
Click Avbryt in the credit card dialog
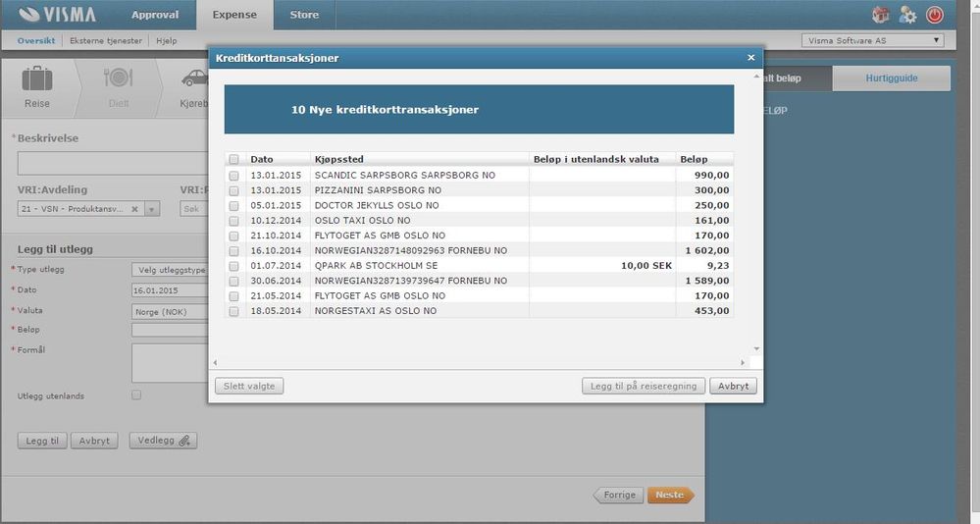point(733,386)
